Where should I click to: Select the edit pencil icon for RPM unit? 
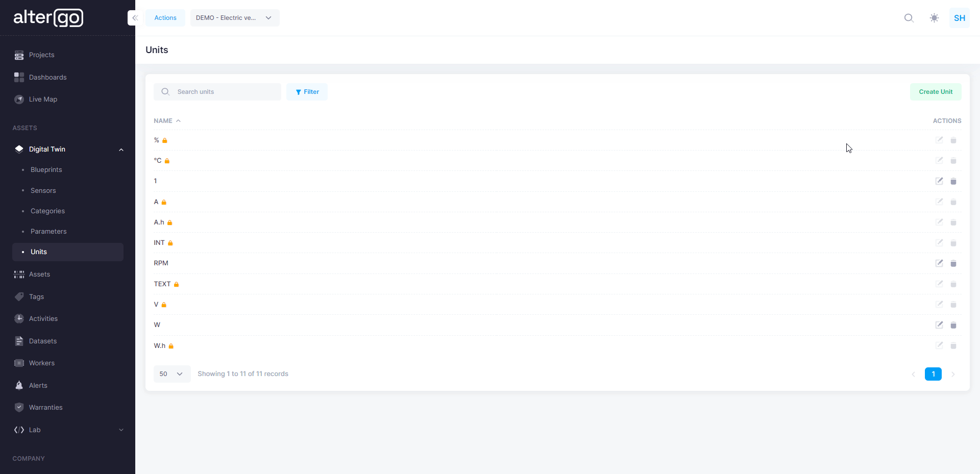(940, 263)
